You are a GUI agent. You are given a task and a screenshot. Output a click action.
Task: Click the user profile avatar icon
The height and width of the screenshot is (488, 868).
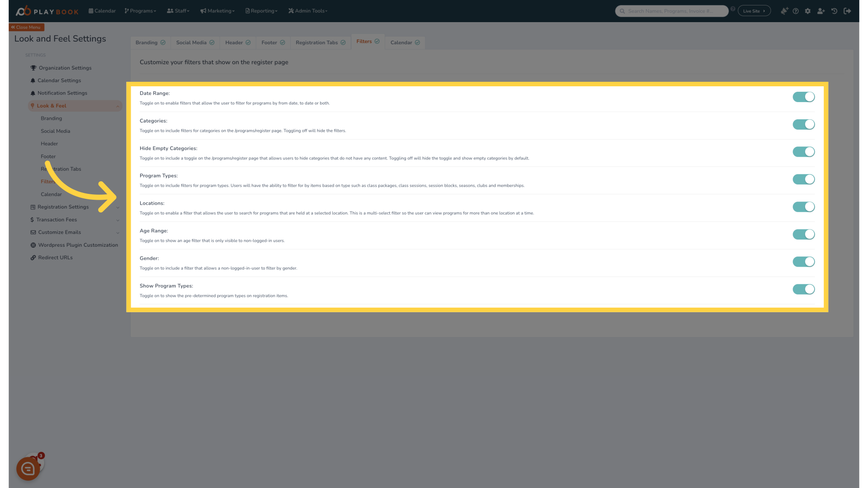(x=821, y=11)
